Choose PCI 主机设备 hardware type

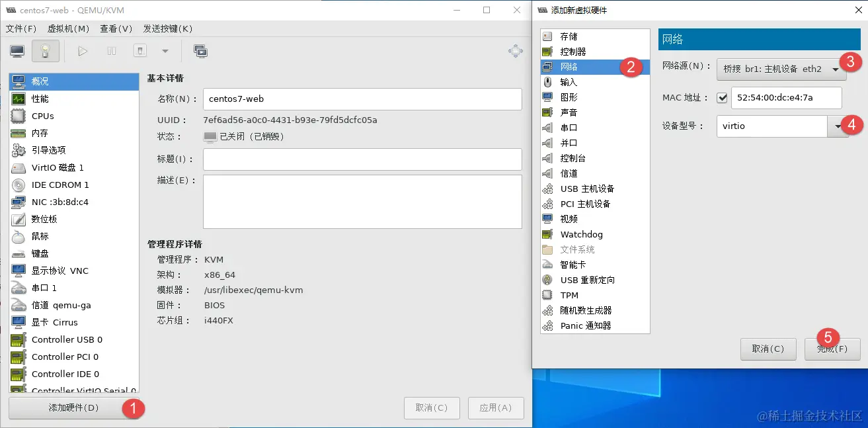tap(595, 204)
